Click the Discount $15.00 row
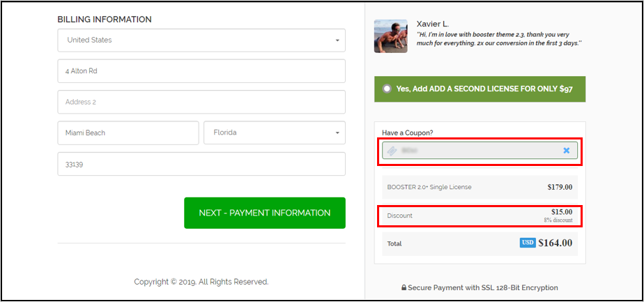This screenshot has height=302, width=644. (x=480, y=216)
